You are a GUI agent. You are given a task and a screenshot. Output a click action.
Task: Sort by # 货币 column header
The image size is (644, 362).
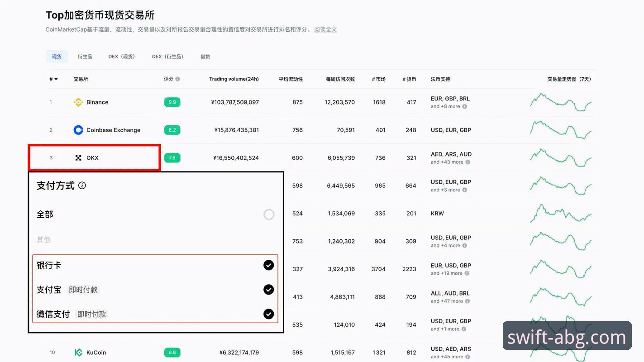(x=409, y=79)
